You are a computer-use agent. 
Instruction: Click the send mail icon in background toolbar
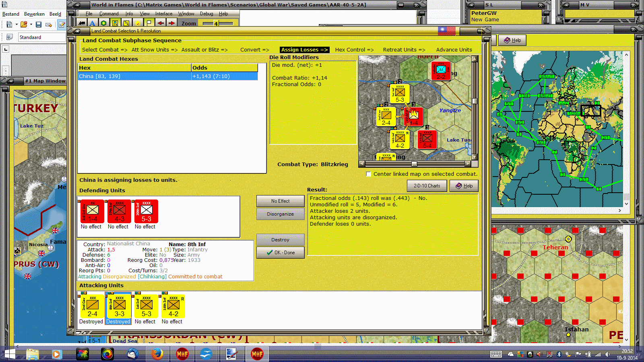click(49, 25)
